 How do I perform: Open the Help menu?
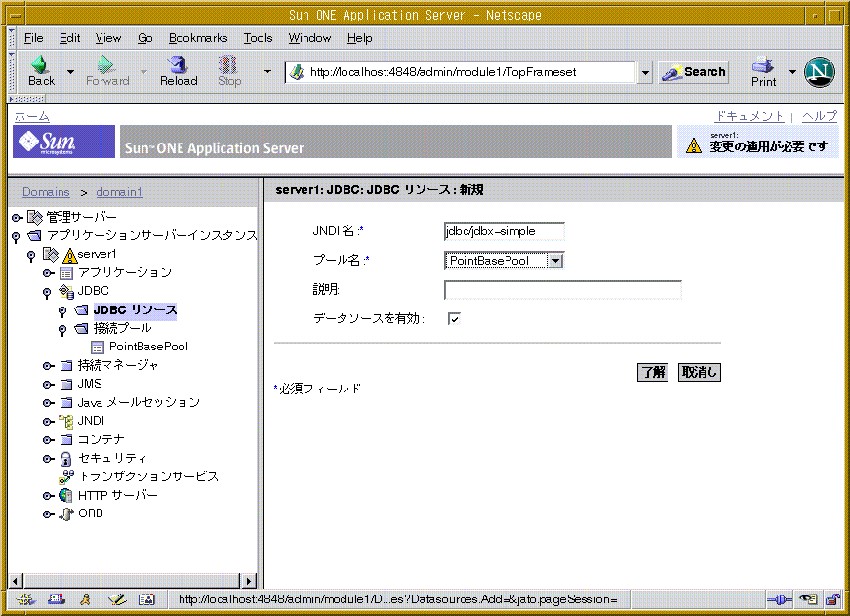click(x=359, y=38)
